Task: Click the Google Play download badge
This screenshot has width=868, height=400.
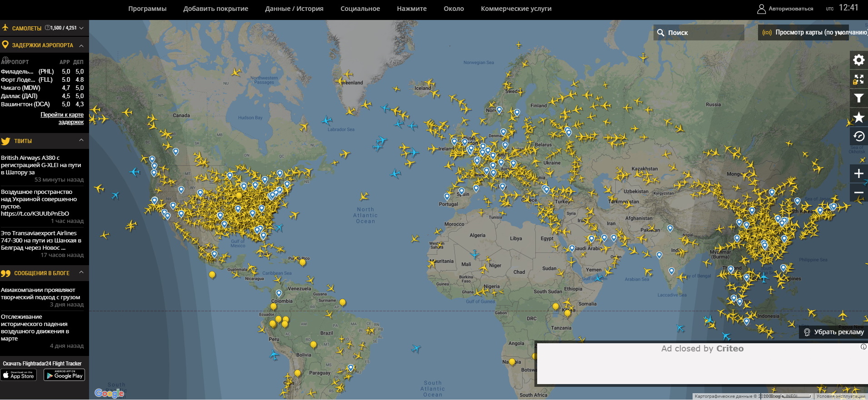Action: pyautogui.click(x=65, y=375)
